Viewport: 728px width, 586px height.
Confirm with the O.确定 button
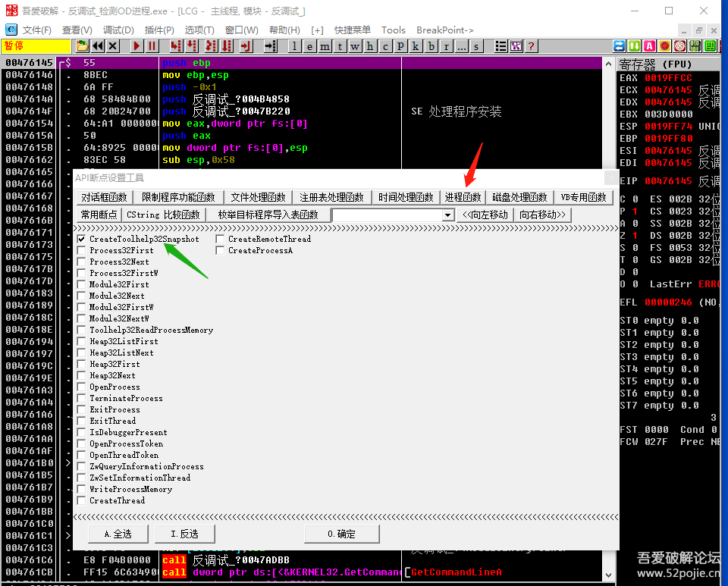341,534
